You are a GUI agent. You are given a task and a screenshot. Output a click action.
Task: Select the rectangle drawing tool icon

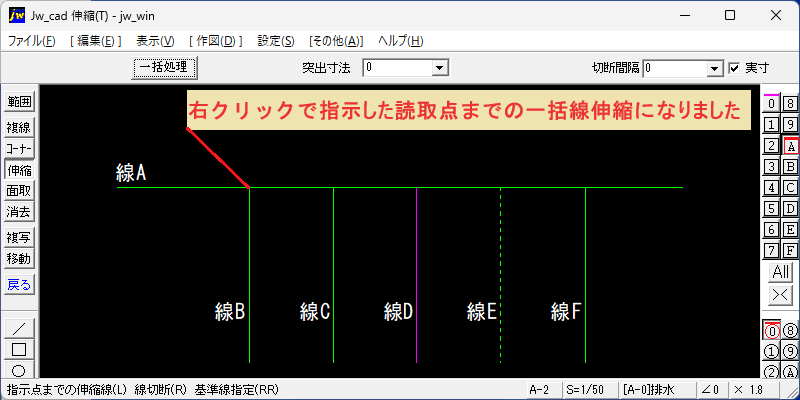click(19, 349)
